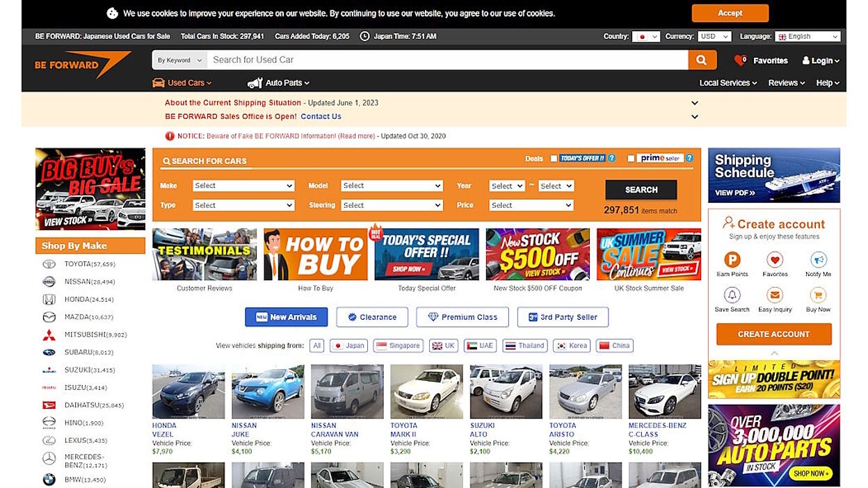Open the Currency USD dropdown
The image size is (868, 488).
click(714, 36)
